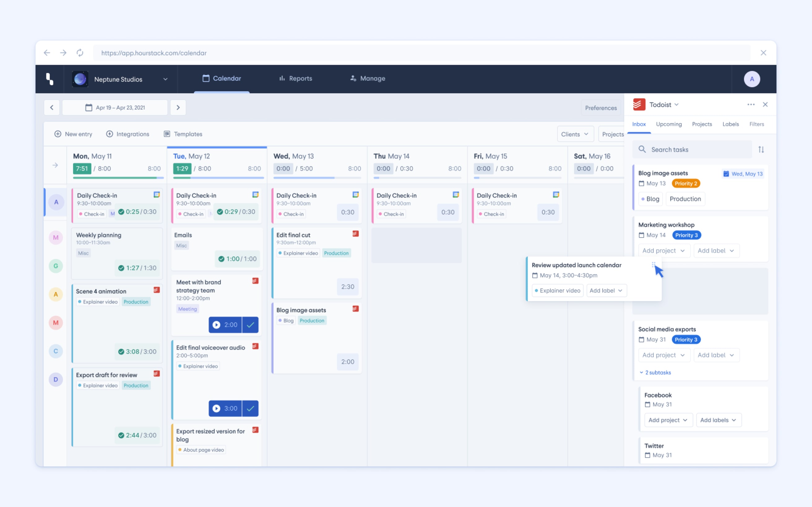Click the checkmark toggle on Tuesday tasks
Image resolution: width=812 pixels, height=507 pixels.
coord(250,325)
